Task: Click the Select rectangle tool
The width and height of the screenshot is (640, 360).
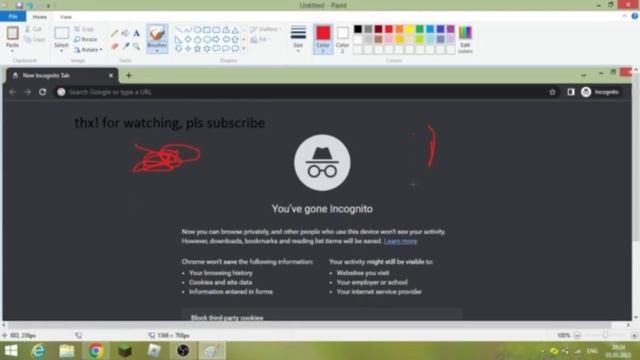Action: point(61,33)
